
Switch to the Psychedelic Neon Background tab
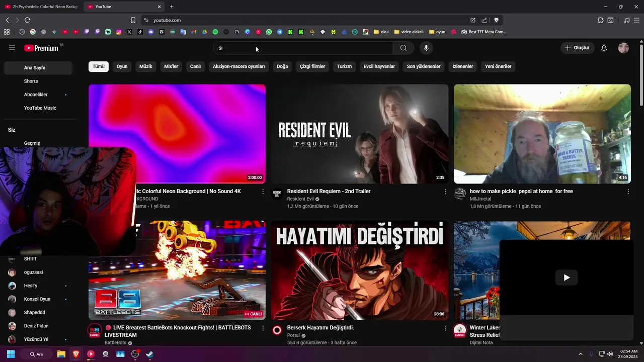41,7
